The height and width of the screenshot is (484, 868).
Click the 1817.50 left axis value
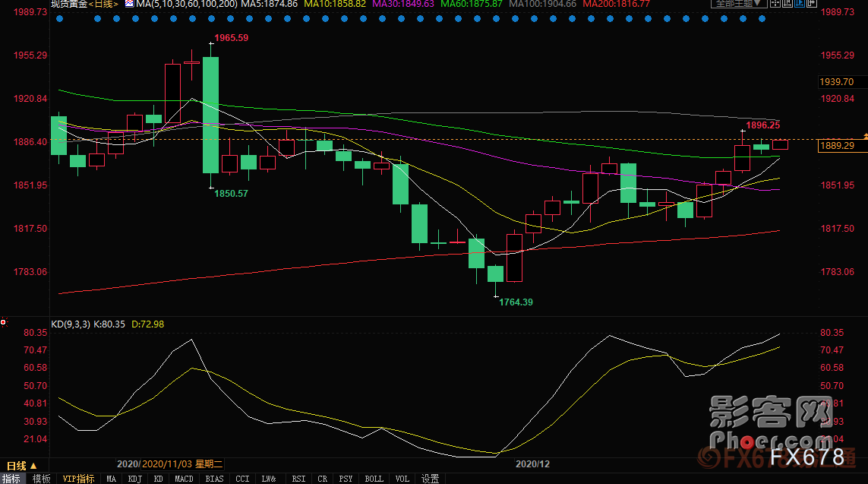30,228
